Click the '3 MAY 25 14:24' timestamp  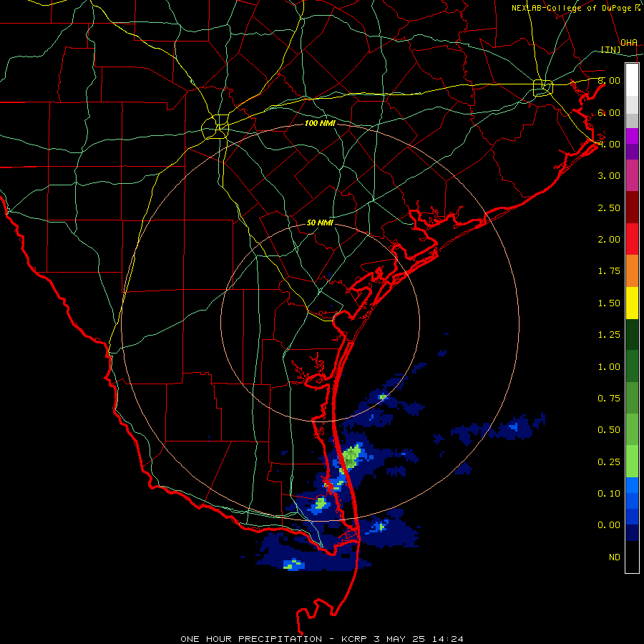click(x=419, y=639)
